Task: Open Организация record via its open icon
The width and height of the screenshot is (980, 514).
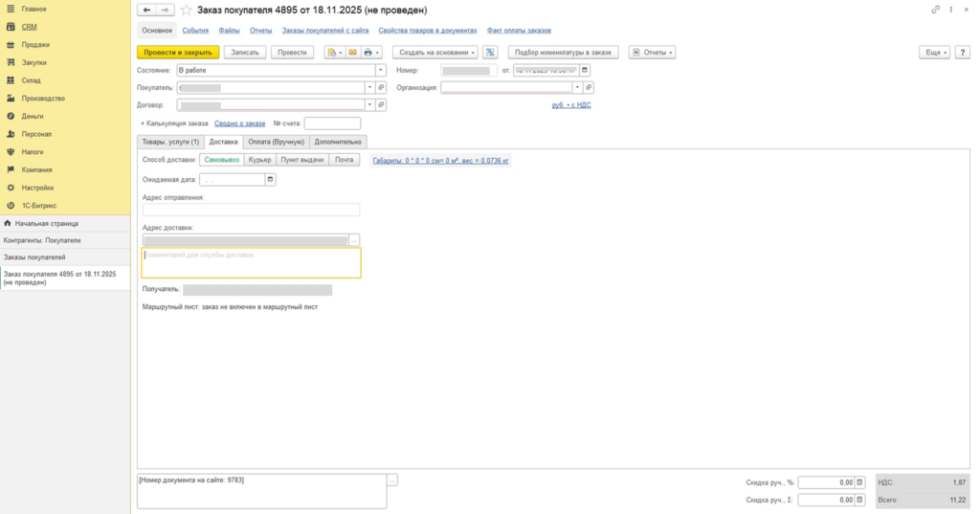Action: coord(589,87)
